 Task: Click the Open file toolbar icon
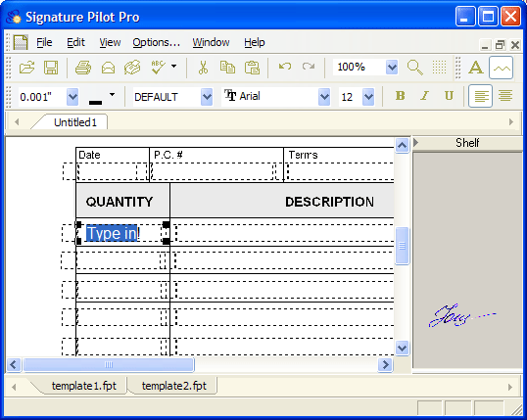coord(26,68)
